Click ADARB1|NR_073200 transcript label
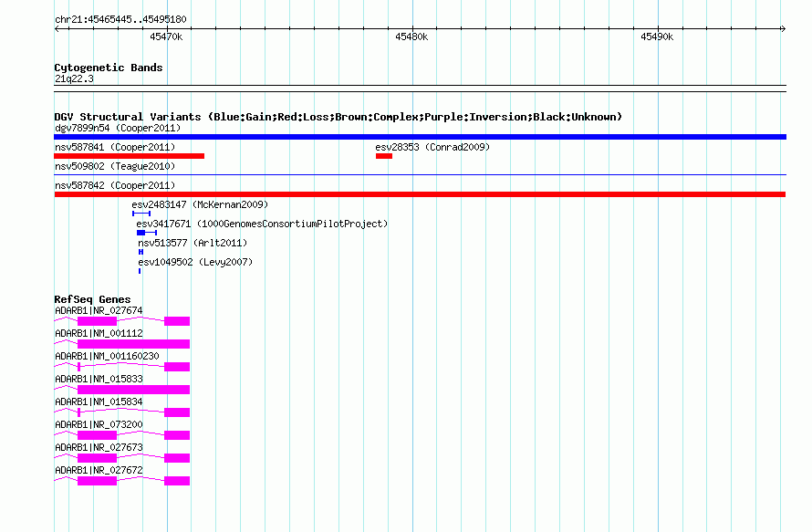This screenshot has width=812, height=532. [x=99, y=424]
